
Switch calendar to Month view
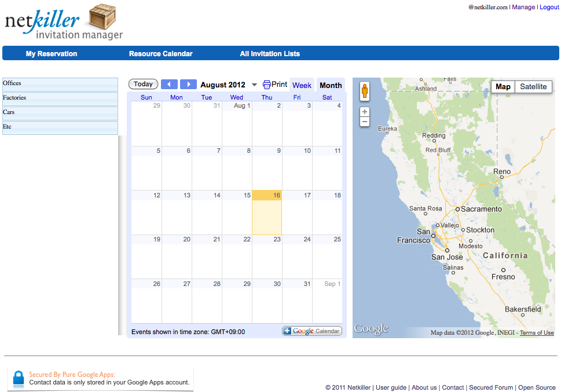pyautogui.click(x=331, y=85)
